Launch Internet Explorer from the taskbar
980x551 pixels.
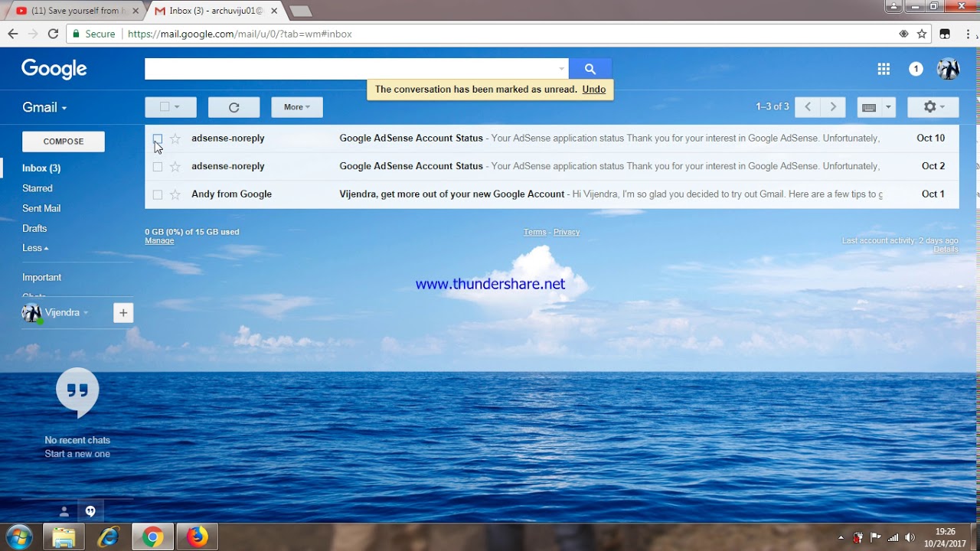coord(108,537)
